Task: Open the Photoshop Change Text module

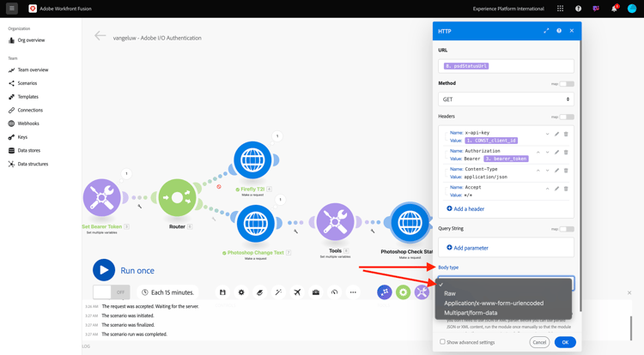Action: (256, 224)
